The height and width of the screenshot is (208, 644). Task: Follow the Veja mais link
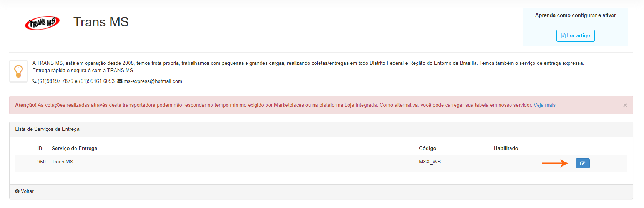tap(544, 105)
